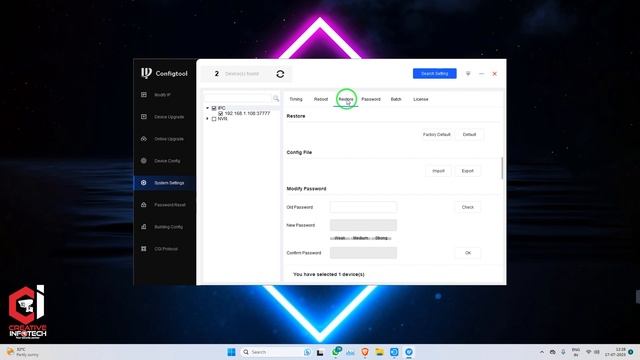Select System Settings in the sidebar
Screen dimensions: 640x360
pos(164,183)
